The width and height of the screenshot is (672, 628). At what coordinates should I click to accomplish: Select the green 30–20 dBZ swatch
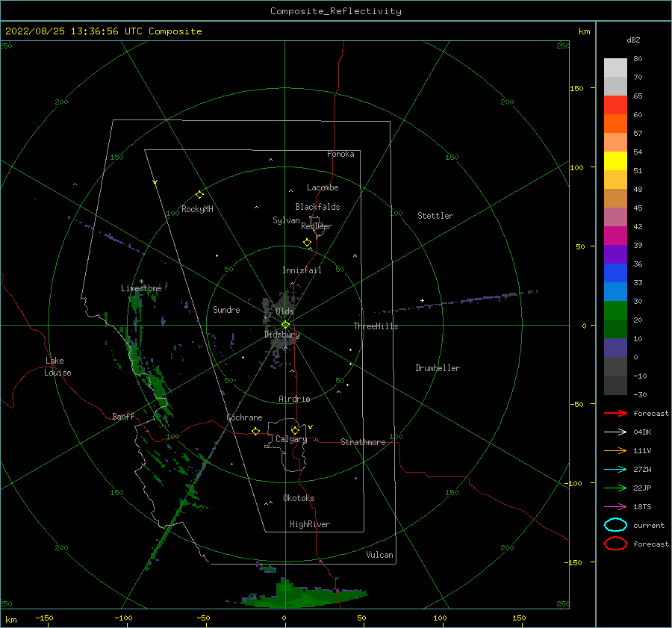[x=615, y=311]
